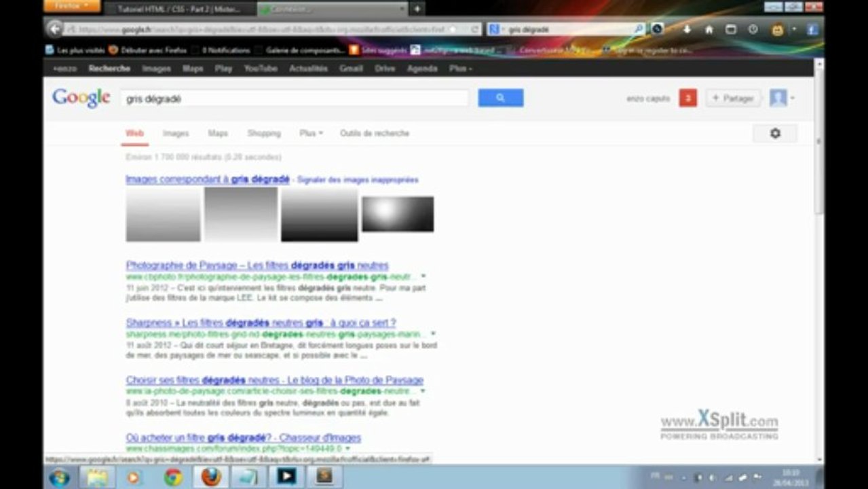Open the radial glow gradient thumbnail

coord(398,214)
